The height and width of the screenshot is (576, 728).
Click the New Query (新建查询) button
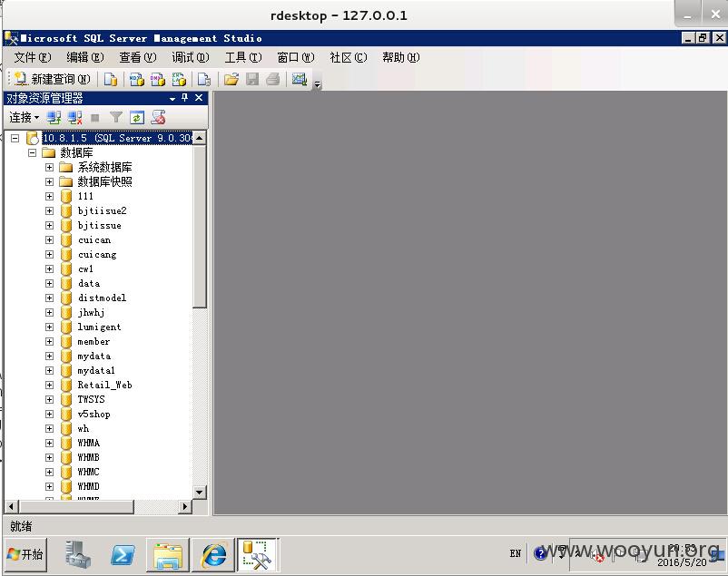[52, 79]
